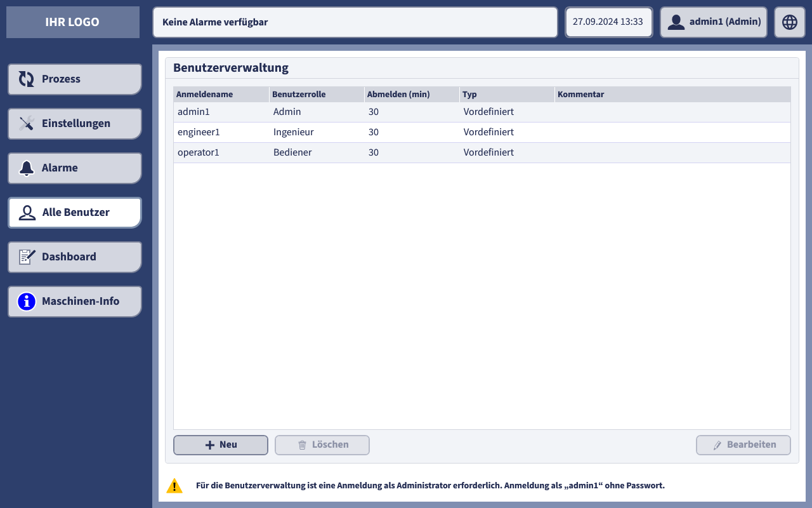Click the Einstellungen wrench icon
This screenshot has height=508, width=812.
(x=27, y=124)
